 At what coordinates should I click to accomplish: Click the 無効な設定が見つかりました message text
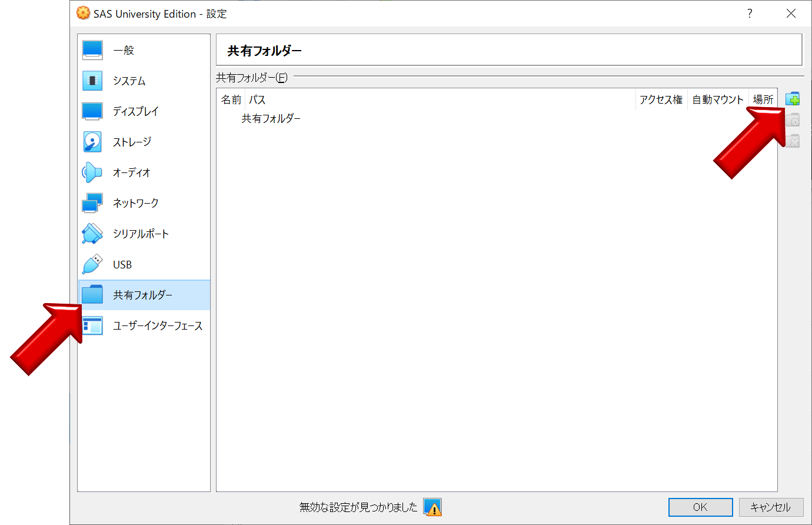pyautogui.click(x=358, y=507)
